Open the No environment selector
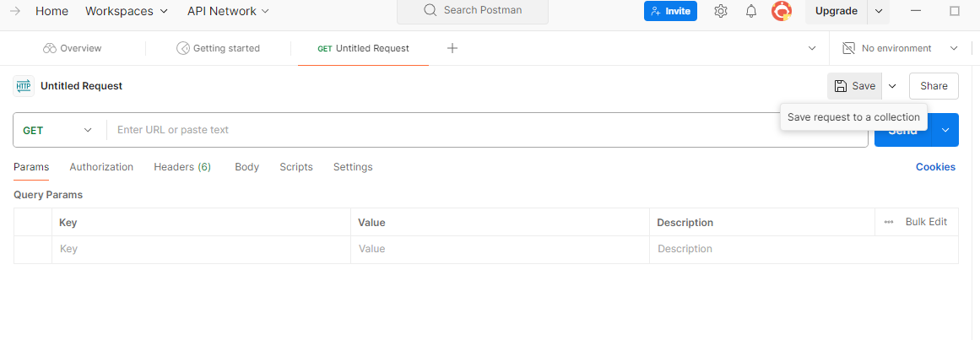The height and width of the screenshot is (340, 980). click(900, 48)
